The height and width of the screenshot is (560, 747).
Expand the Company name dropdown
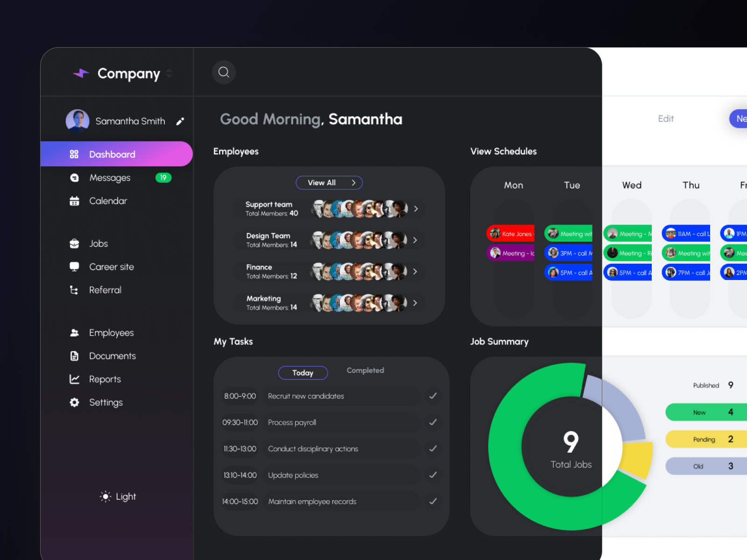tap(169, 73)
